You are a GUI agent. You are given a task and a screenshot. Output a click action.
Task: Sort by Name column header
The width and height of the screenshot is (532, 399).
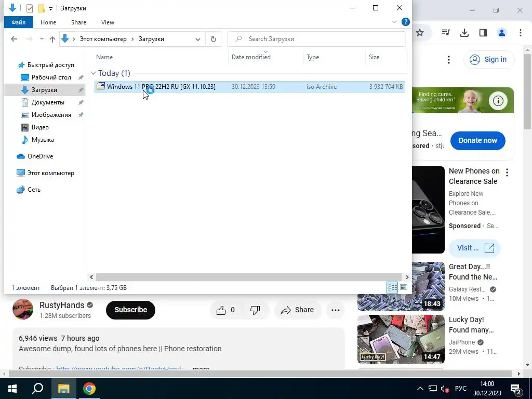[x=104, y=57]
